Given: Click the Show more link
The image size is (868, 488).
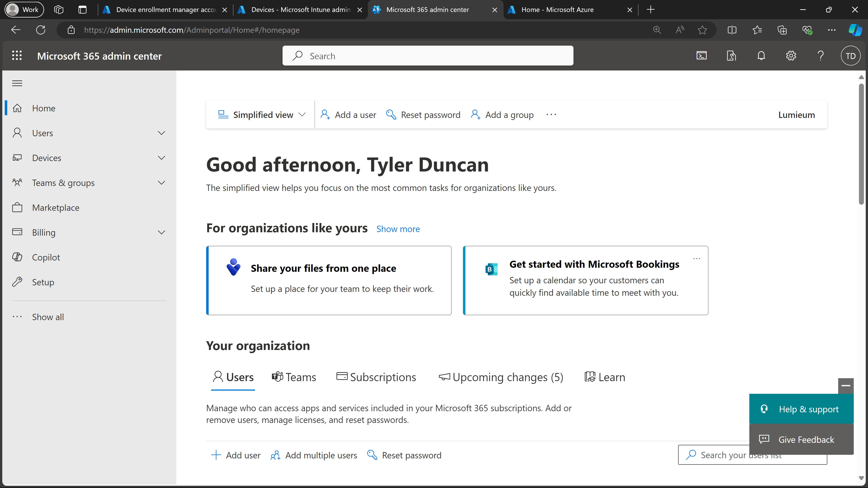Looking at the screenshot, I should click(398, 229).
